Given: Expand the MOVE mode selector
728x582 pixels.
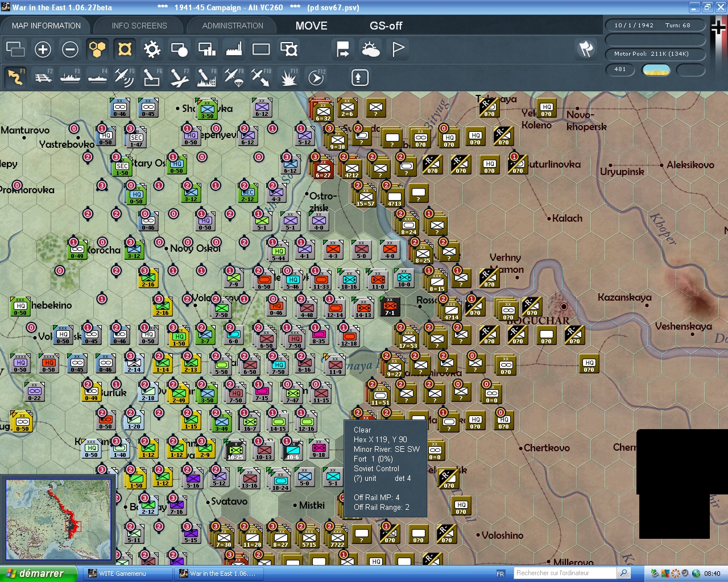Looking at the screenshot, I should [311, 26].
